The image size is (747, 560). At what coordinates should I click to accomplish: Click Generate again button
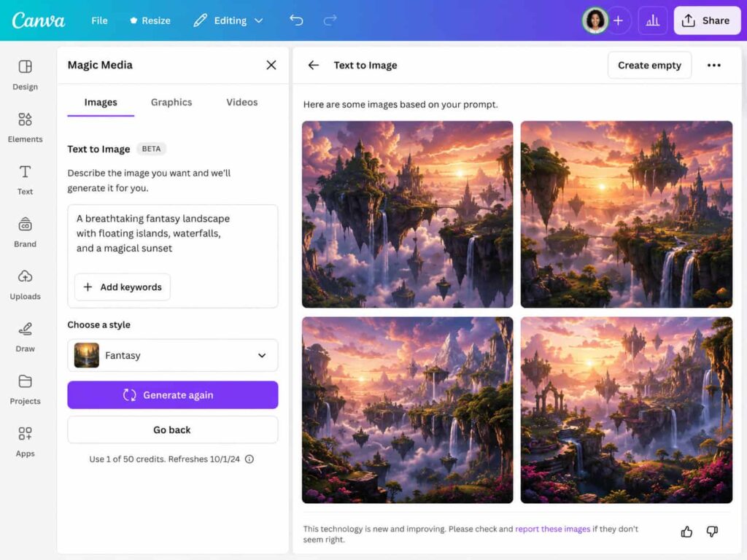click(x=172, y=394)
